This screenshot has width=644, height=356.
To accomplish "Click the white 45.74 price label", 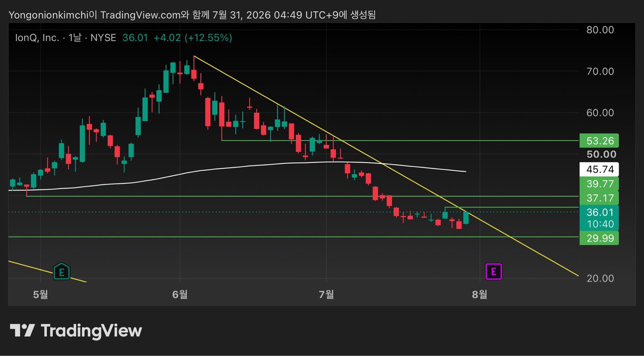I will pos(599,169).
